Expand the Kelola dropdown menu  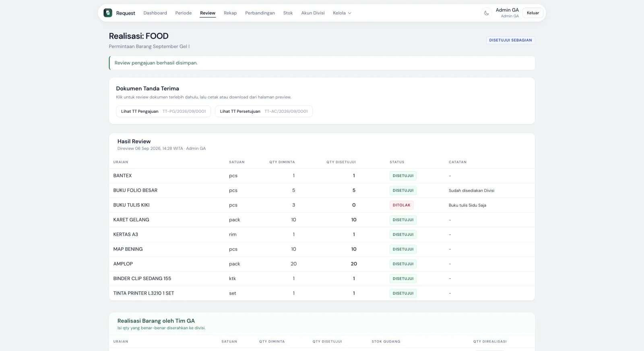pos(342,13)
